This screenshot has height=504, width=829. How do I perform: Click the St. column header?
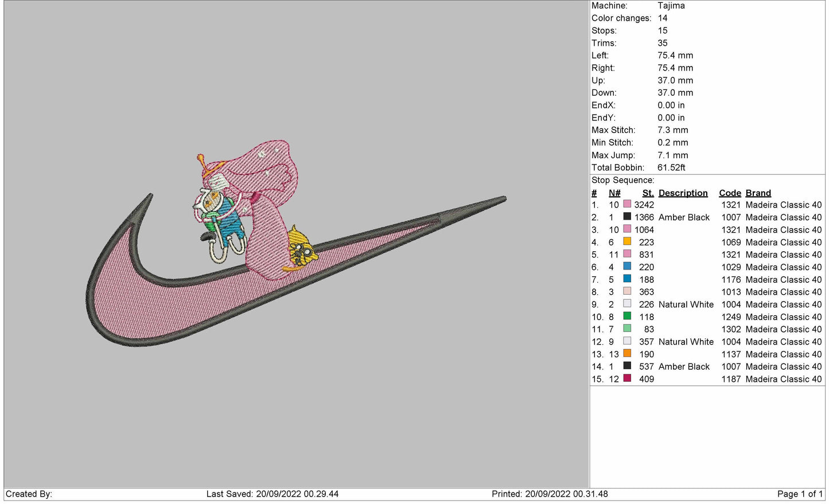click(x=648, y=193)
